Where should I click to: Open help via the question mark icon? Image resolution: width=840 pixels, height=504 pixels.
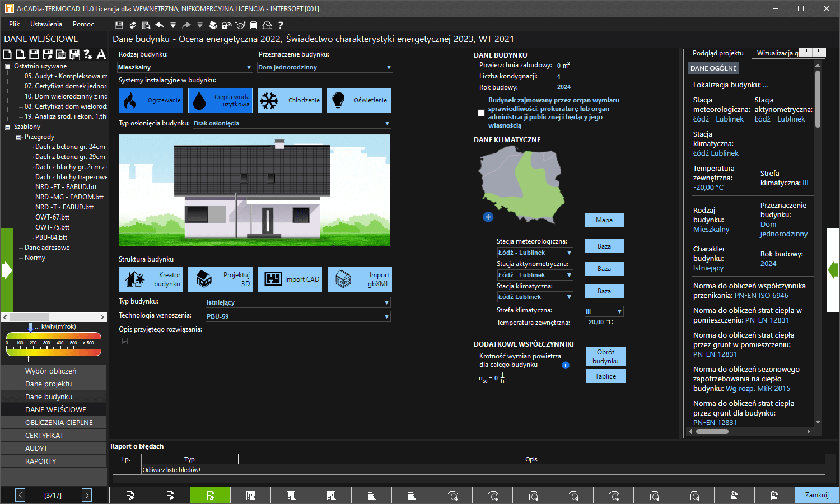(281, 25)
